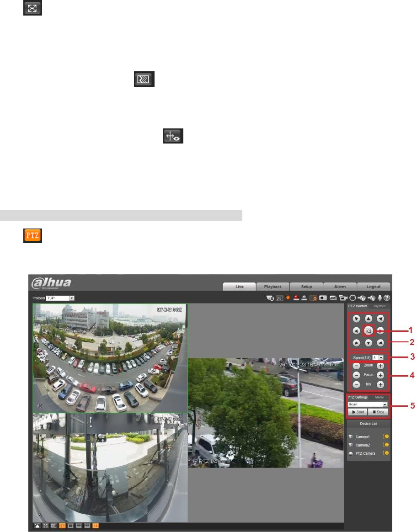This screenshot has width=417, height=532.
Task: Click the lower-right diagonal PTZ arrow
Action: pyautogui.click(x=380, y=343)
